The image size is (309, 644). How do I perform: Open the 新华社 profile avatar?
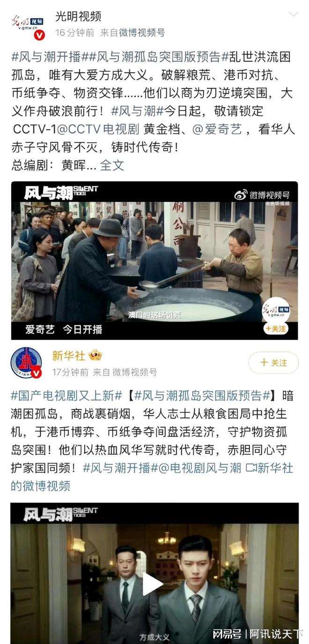27,362
